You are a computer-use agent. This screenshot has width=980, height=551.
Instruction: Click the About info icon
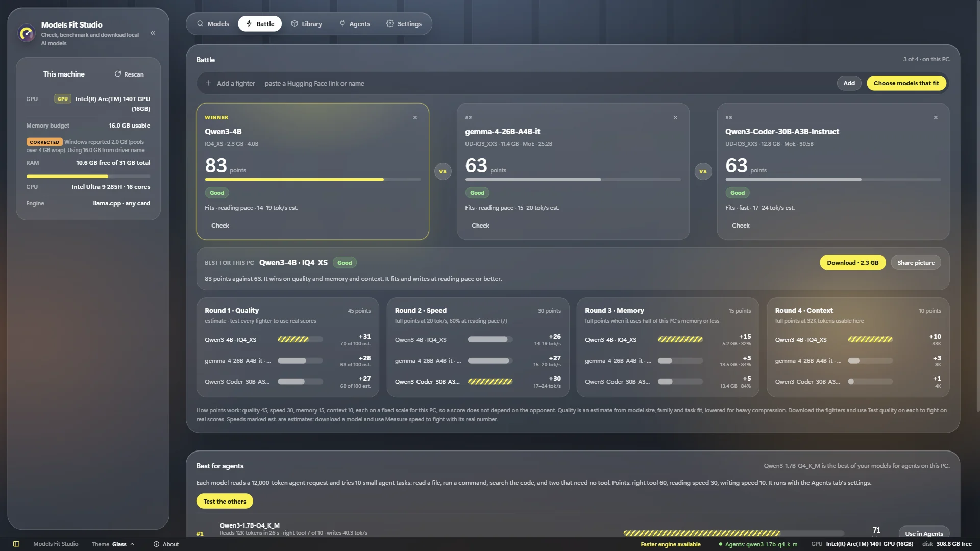(157, 544)
